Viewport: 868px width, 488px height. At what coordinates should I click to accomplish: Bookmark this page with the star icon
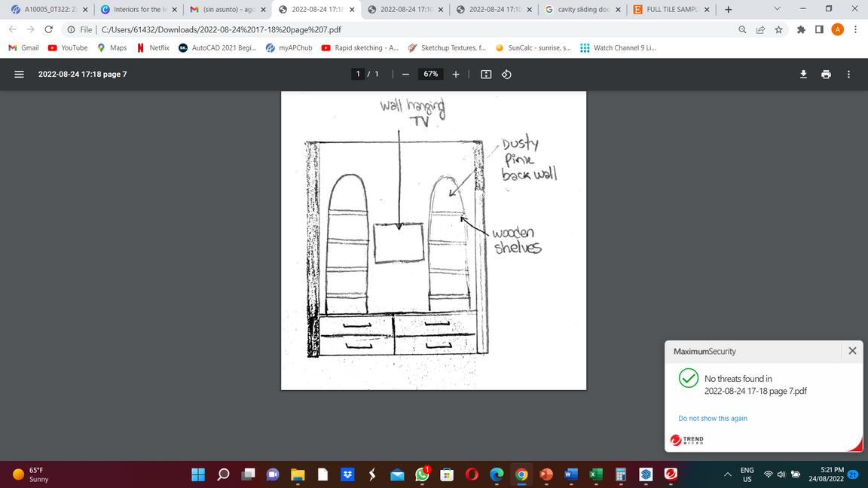(778, 29)
